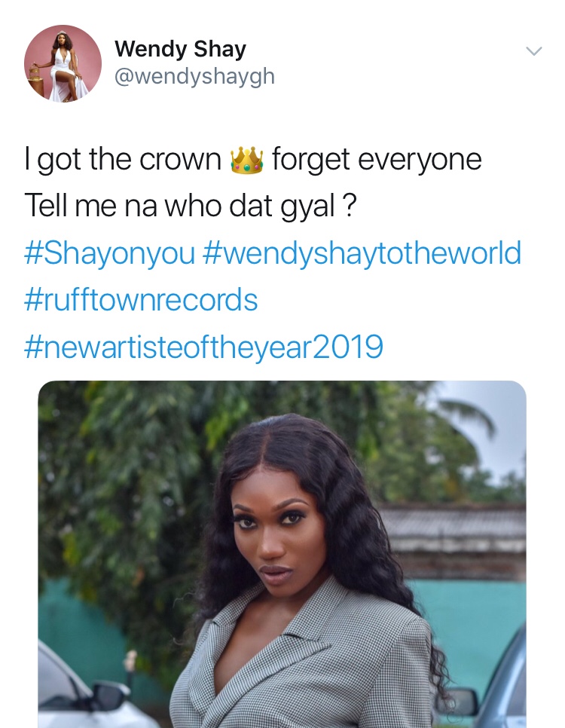Open the Wendy Shay display name
Screen dimensions: 565x728
coord(180,49)
